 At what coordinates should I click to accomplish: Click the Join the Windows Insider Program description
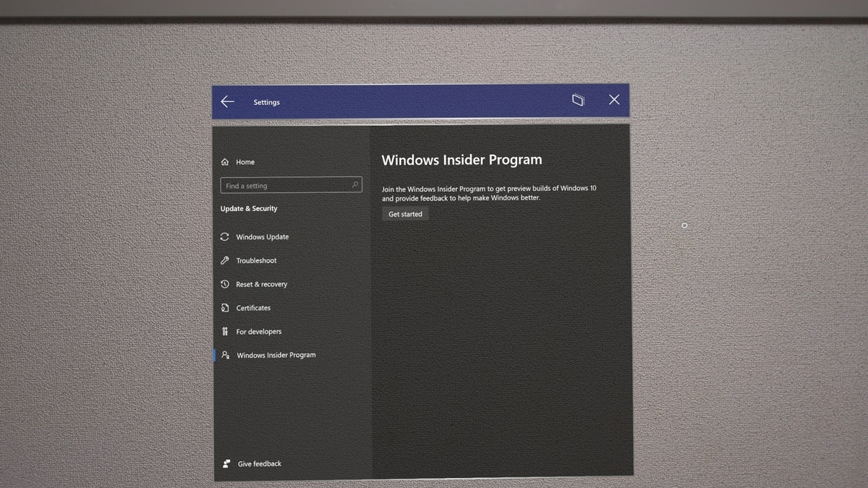pos(489,193)
